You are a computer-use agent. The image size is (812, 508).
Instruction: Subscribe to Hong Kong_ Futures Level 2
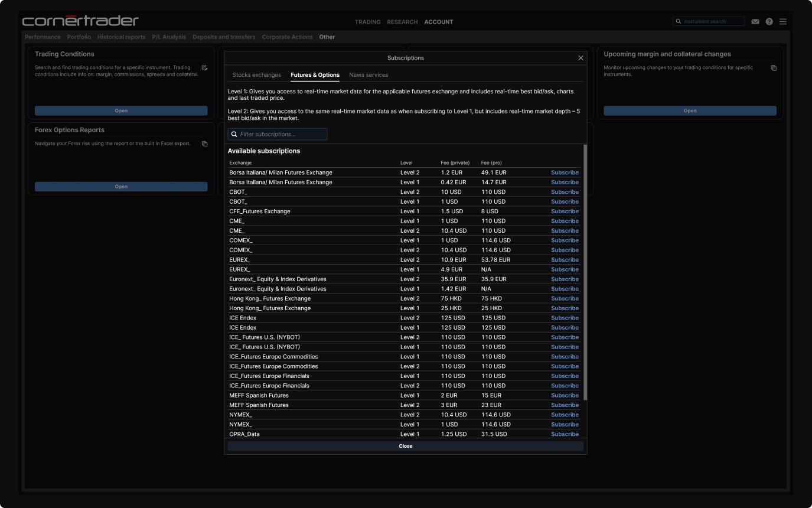pos(565,298)
